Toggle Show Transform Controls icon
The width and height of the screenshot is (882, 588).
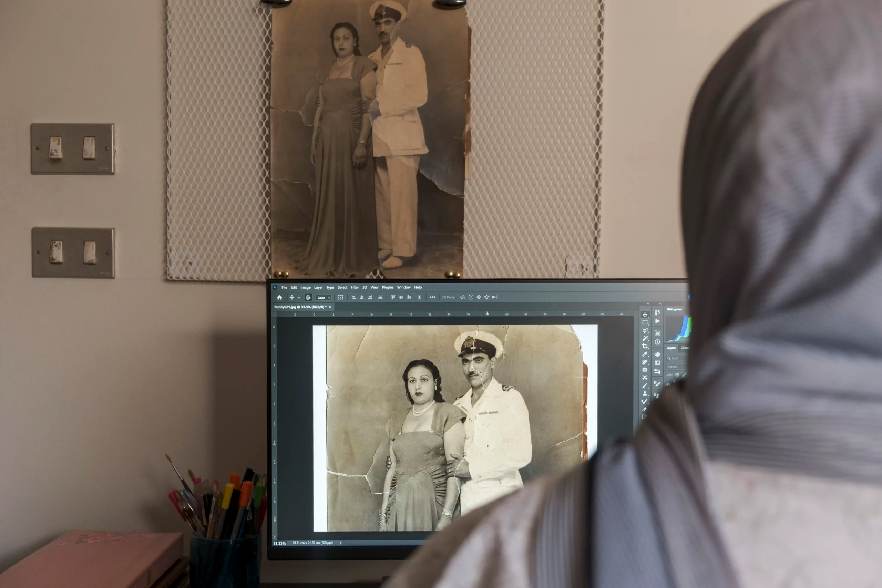pos(340,297)
